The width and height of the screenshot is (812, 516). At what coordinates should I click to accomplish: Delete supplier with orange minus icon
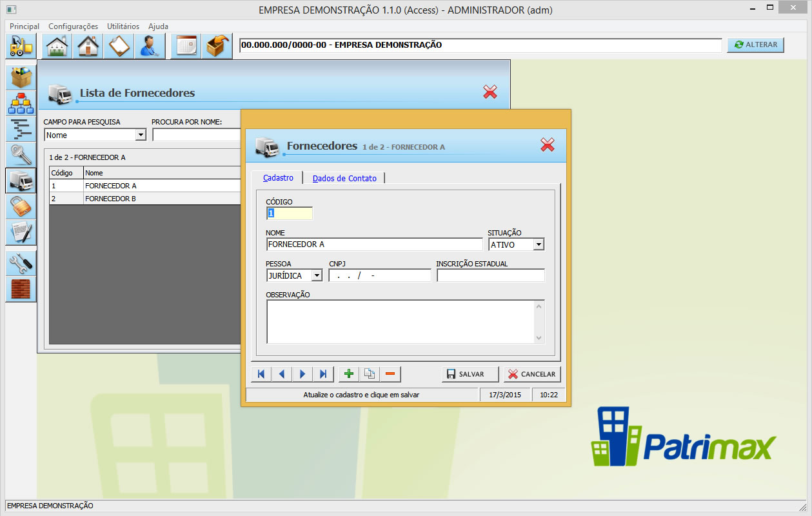tap(390, 374)
